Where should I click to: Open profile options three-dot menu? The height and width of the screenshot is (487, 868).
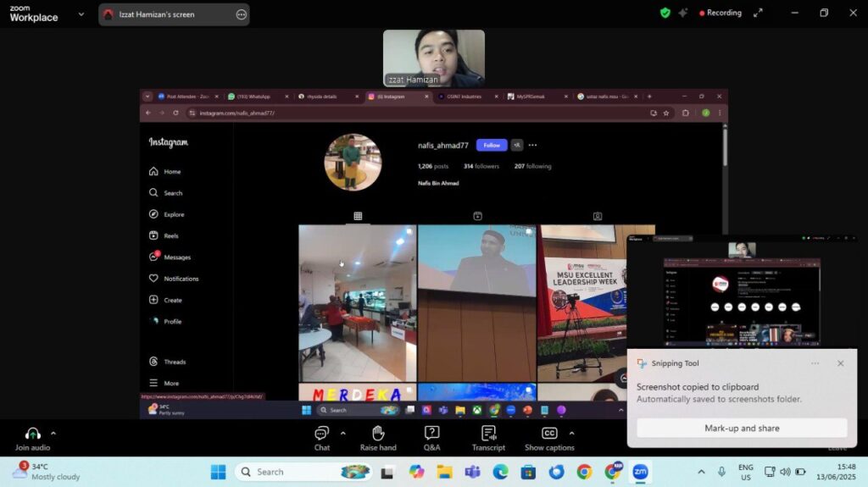pos(532,145)
